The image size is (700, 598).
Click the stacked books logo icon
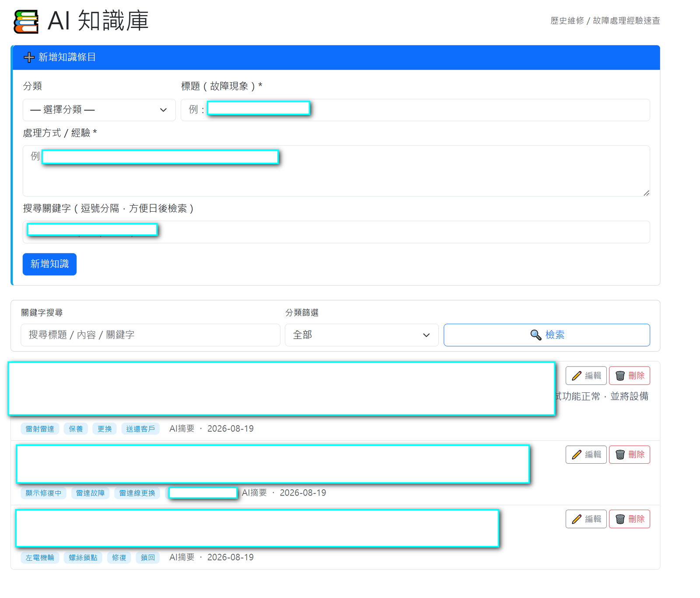point(26,21)
